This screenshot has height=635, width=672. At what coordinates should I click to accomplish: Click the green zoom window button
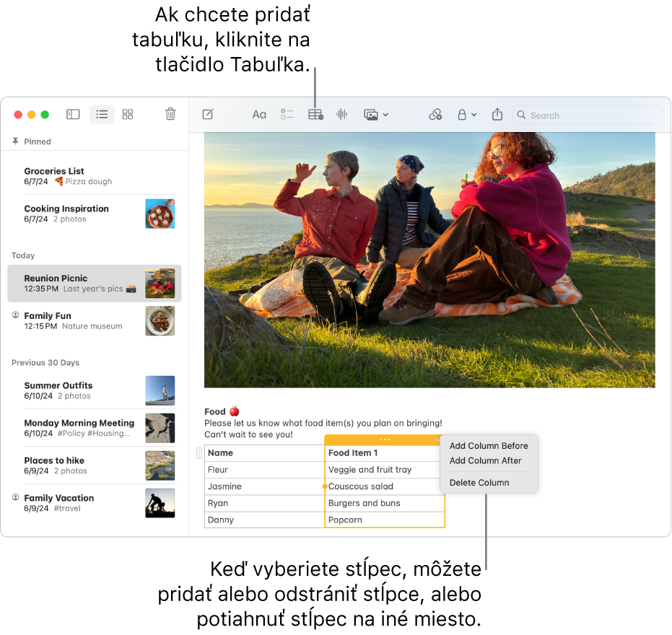click(45, 115)
